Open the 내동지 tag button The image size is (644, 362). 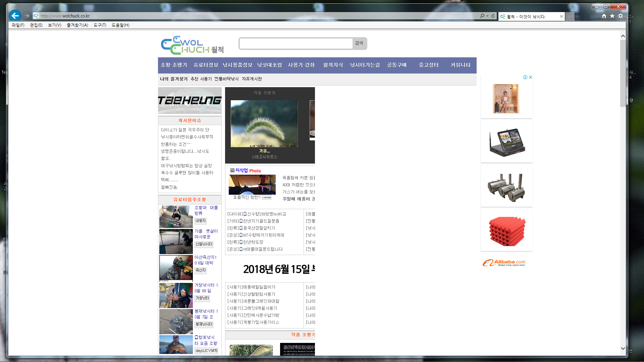(201, 221)
